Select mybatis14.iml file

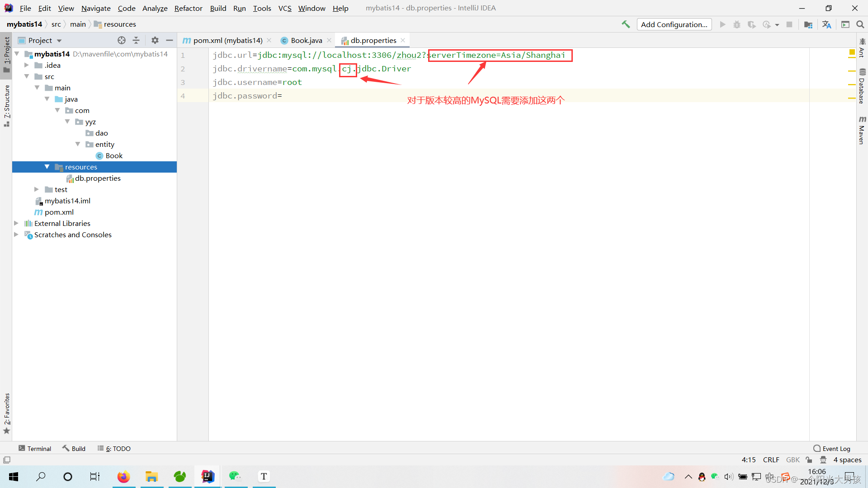coord(67,201)
